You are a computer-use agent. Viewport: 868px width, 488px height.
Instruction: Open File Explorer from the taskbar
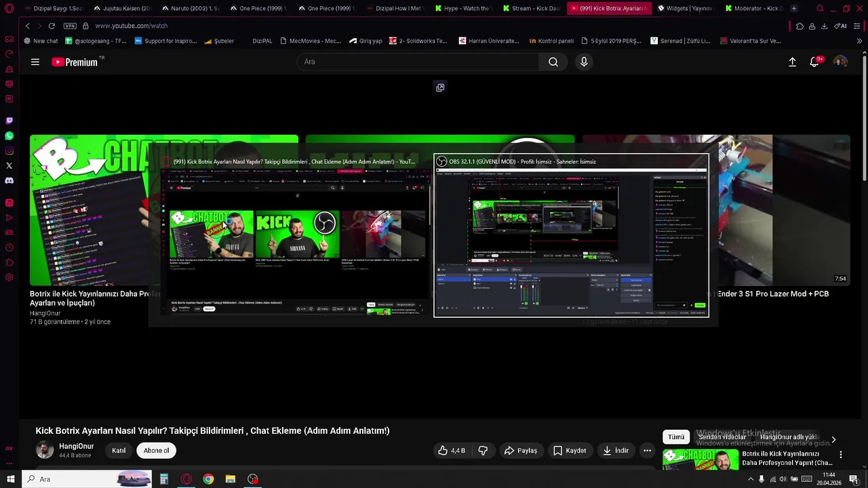pos(231,479)
